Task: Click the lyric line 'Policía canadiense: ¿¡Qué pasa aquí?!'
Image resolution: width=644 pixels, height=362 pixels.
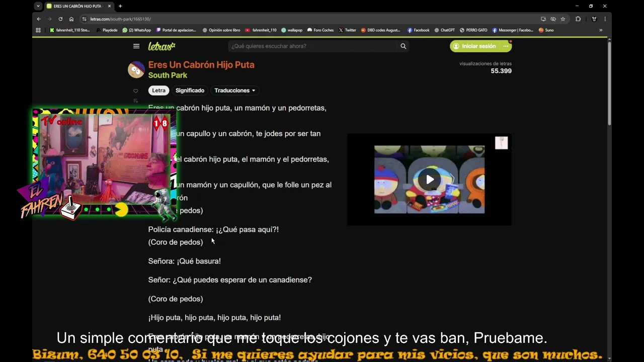Action: 213,229
